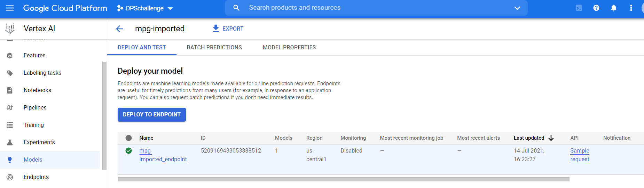644x188 pixels.
Task: Switch to the MODEL PROPERTIES tab
Action: pyautogui.click(x=289, y=47)
